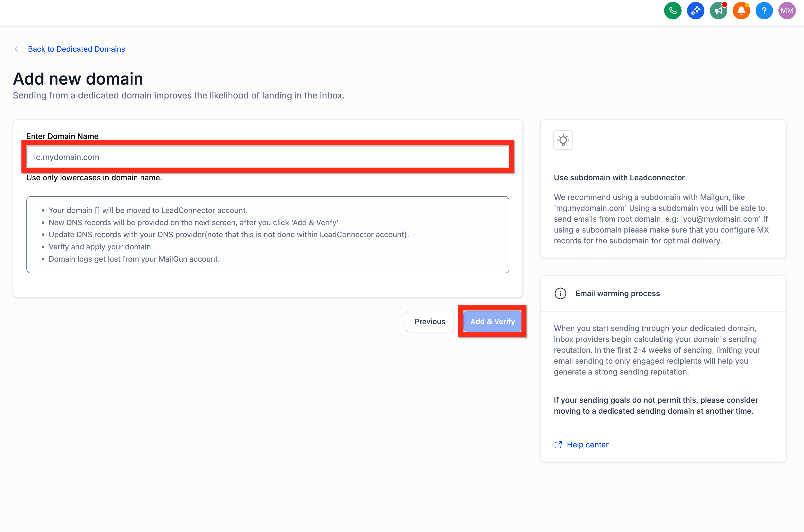804x532 pixels.
Task: Focus the domain name input field
Action: tap(267, 157)
